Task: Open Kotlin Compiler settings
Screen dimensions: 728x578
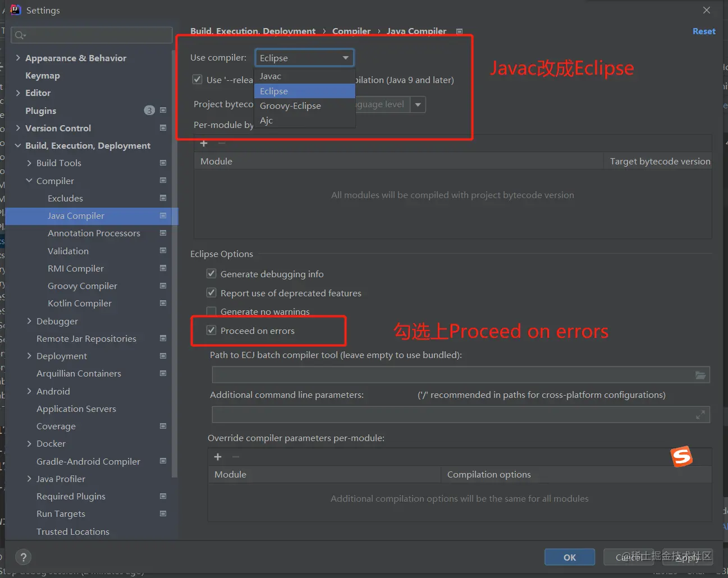Action: [x=80, y=304]
